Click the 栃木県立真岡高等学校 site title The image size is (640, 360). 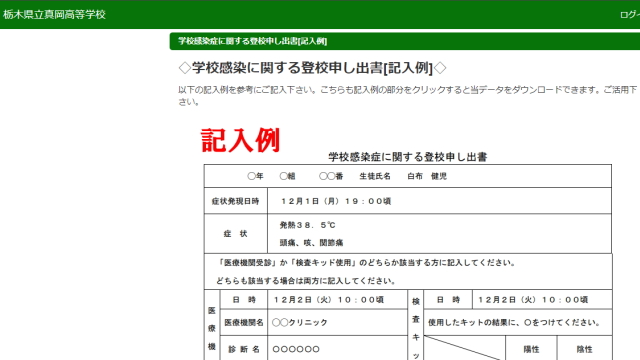point(54,15)
